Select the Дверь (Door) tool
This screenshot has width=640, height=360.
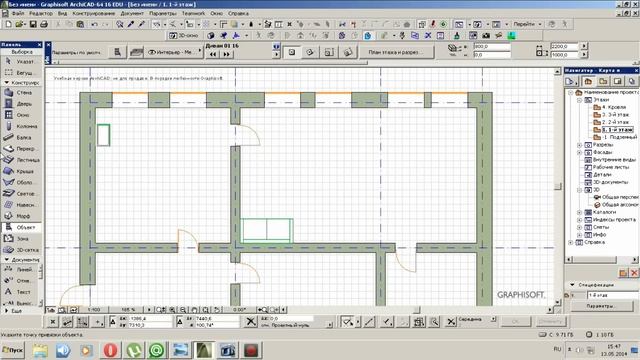(21, 104)
